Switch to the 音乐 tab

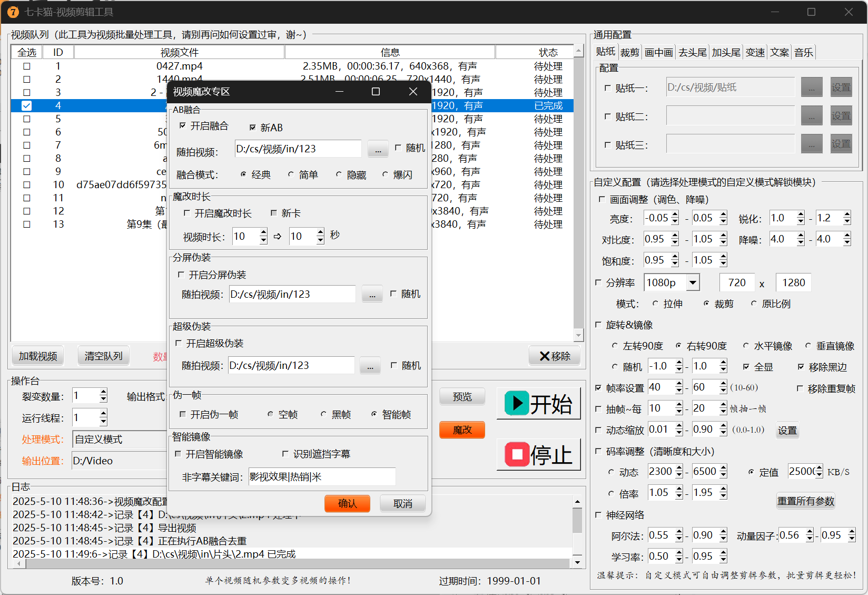coord(804,52)
